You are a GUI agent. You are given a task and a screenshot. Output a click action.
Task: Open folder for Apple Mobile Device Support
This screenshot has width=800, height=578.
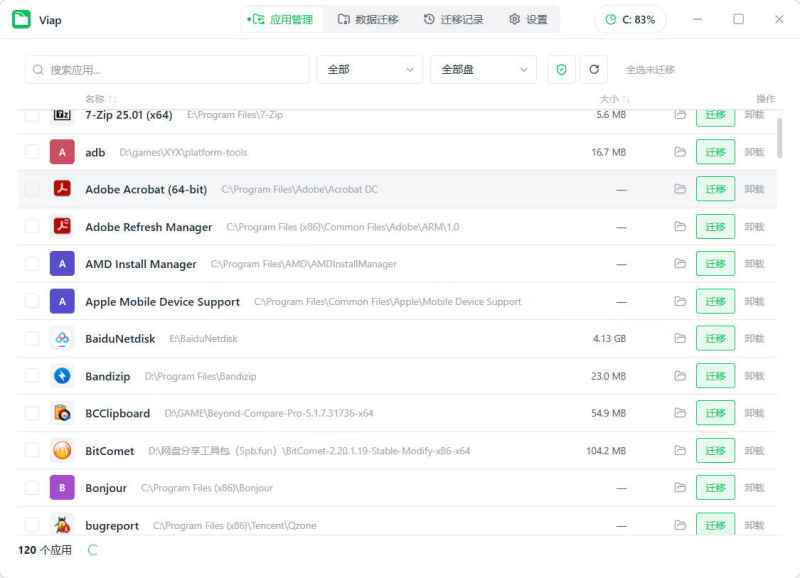(x=680, y=301)
